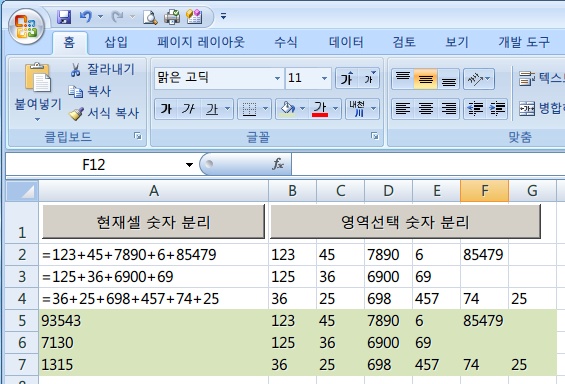This screenshot has width=565, height=384.
Task: Click the Select All corner triangle
Action: 22,191
